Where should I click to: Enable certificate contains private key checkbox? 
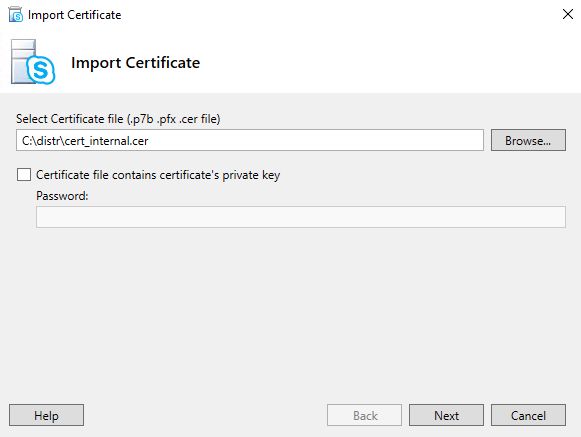click(x=24, y=175)
